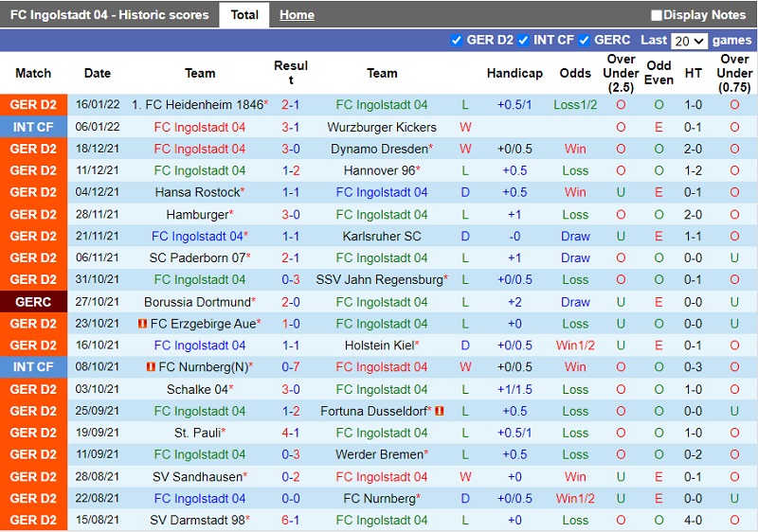Open SC Paderborn 07 team link
This screenshot has height=532, width=758.
coord(197,257)
